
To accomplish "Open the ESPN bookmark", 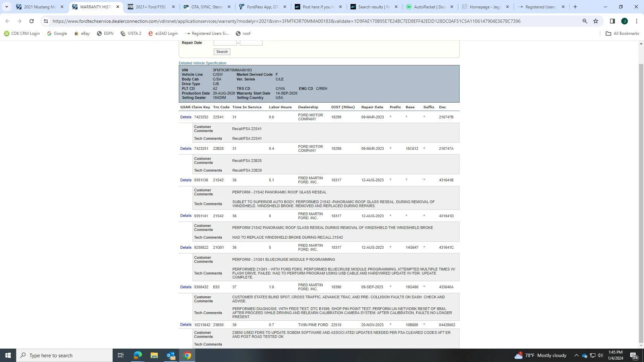I will (x=105, y=34).
